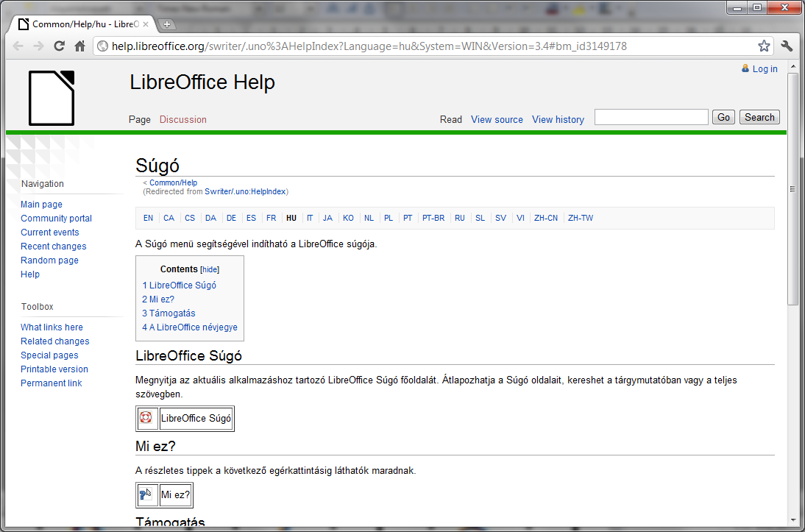Select the Common/Help/hu tab
This screenshot has width=805, height=532.
(x=84, y=24)
